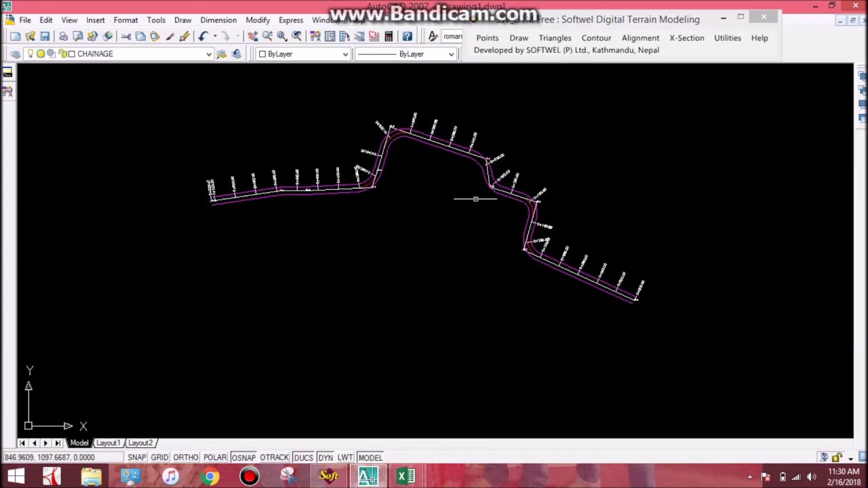This screenshot has height=488, width=868.
Task: Open Plot Preview from the toolbar
Action: [x=78, y=36]
